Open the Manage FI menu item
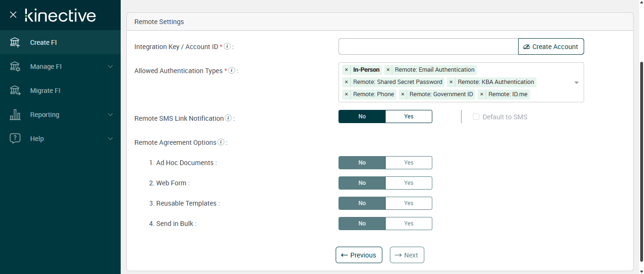Image resolution: width=644 pixels, height=274 pixels. pyautogui.click(x=46, y=66)
